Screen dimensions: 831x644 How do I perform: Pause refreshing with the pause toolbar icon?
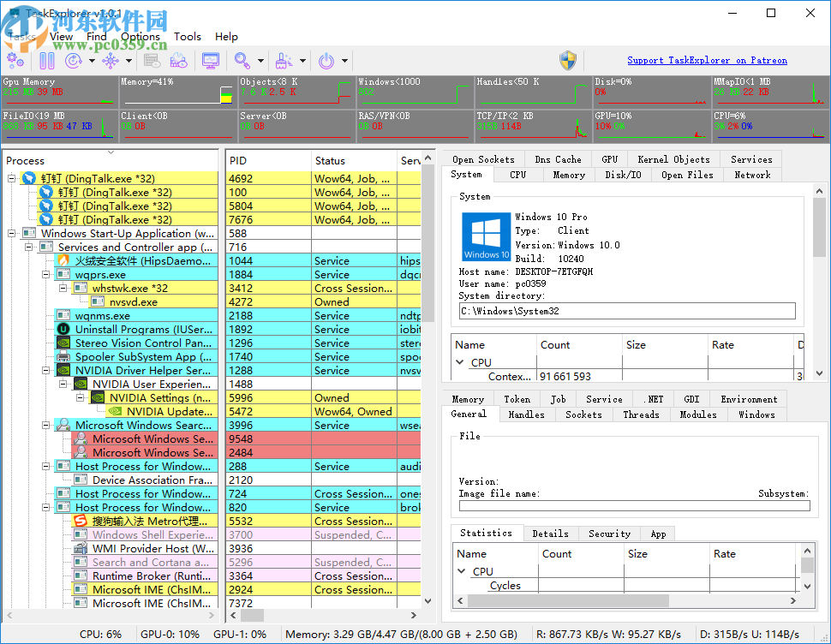[x=47, y=60]
